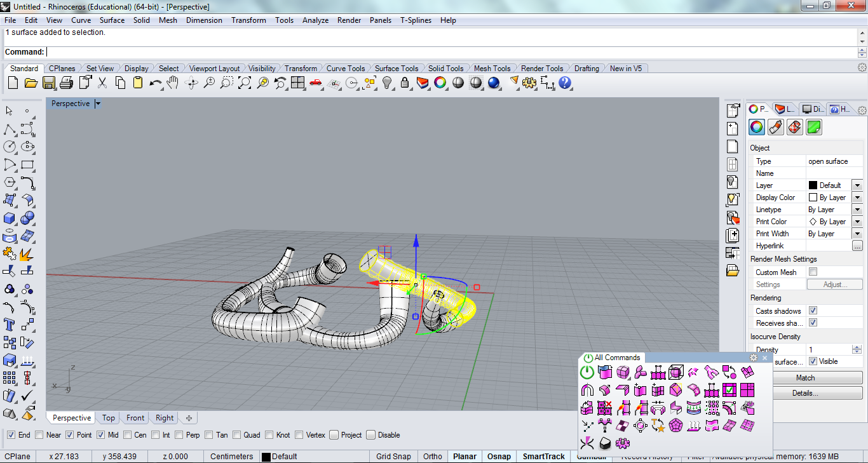Choose the Box solid tool in sidebar
868x463 pixels.
click(x=10, y=218)
